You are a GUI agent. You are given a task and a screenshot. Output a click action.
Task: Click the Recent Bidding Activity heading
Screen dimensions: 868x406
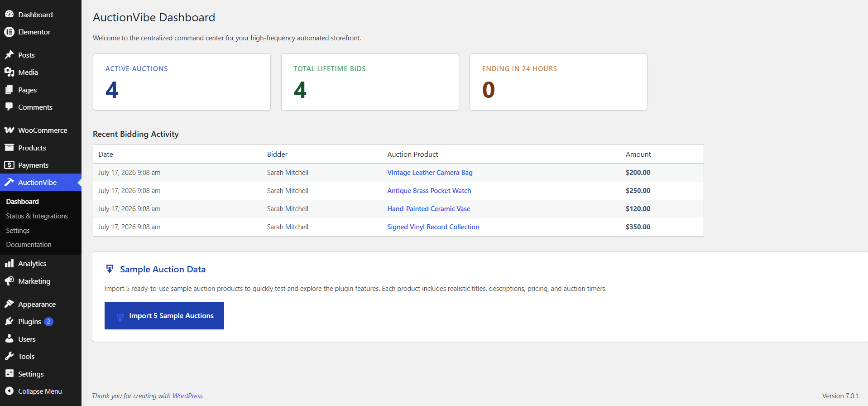point(136,134)
